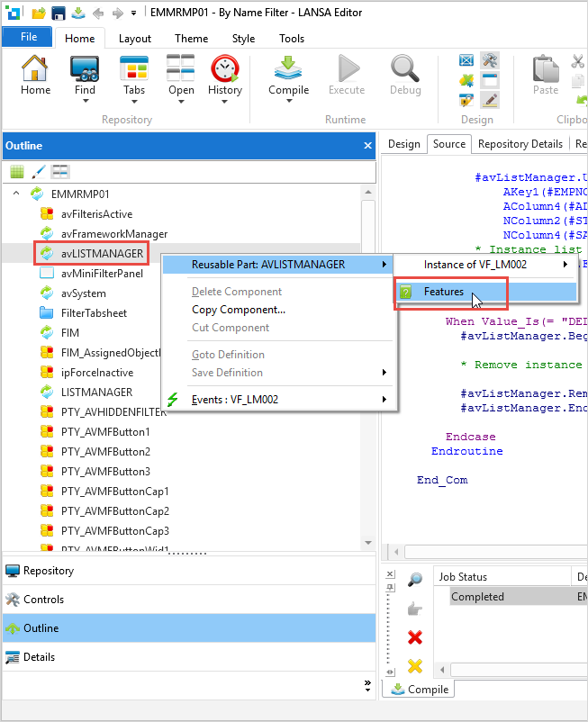
Task: Switch to the Tools ribbon tab
Action: point(292,39)
